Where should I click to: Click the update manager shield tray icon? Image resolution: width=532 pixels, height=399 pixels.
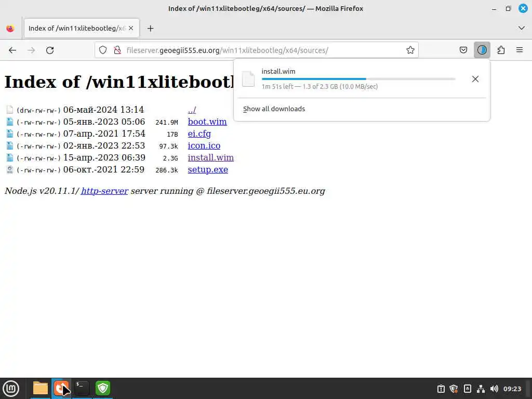coord(454,389)
